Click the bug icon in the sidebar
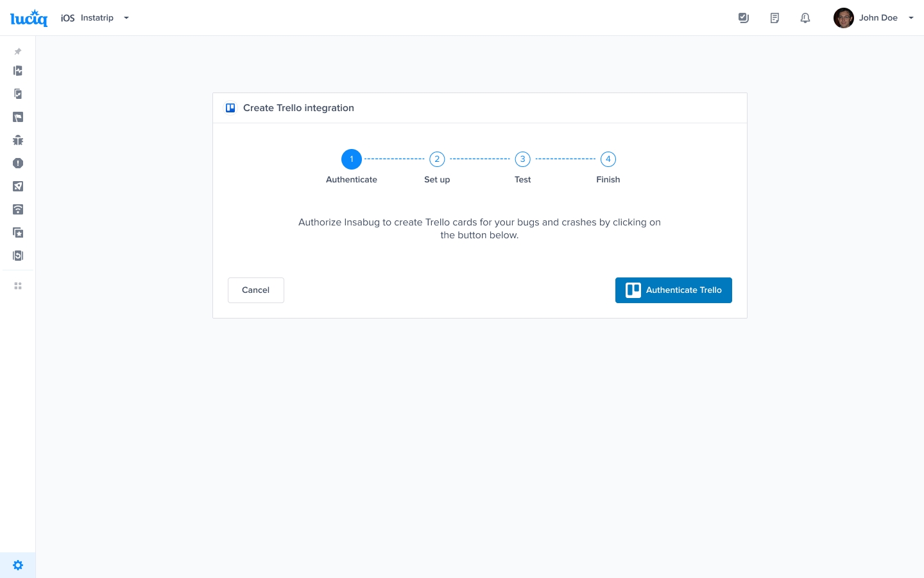Viewport: 924px width, 578px height. [18, 140]
